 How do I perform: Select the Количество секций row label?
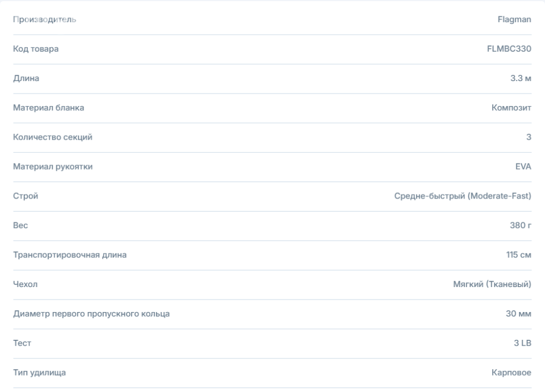(53, 137)
